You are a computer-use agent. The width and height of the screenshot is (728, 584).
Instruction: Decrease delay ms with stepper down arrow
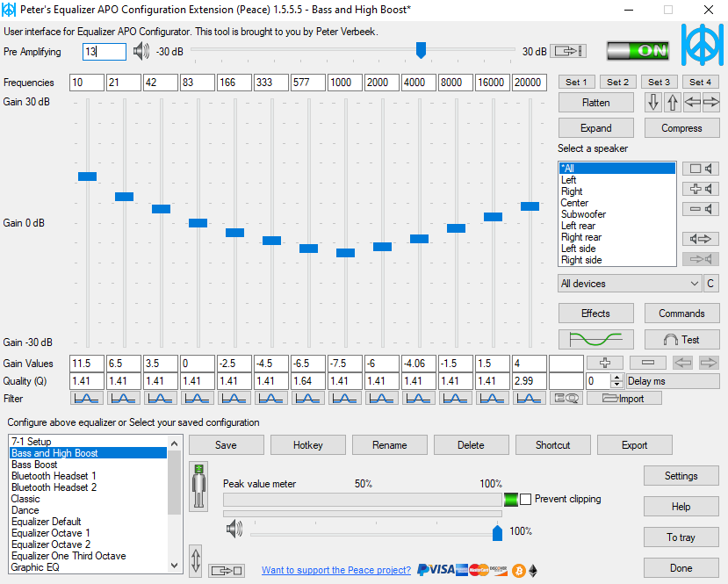(x=617, y=385)
